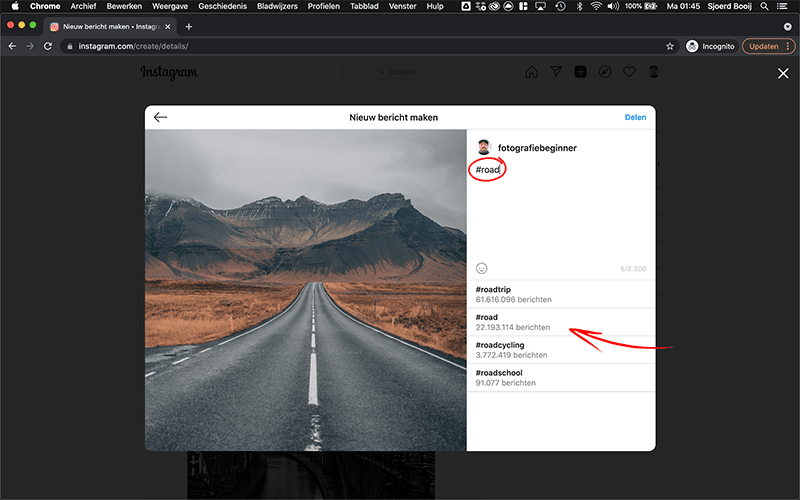Open the Apple menu

click(15, 6)
